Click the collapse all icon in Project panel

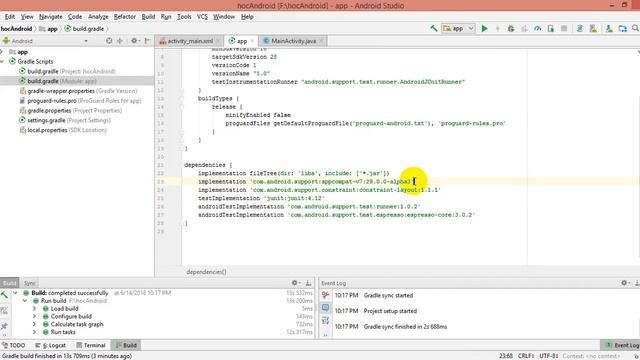[120, 41]
